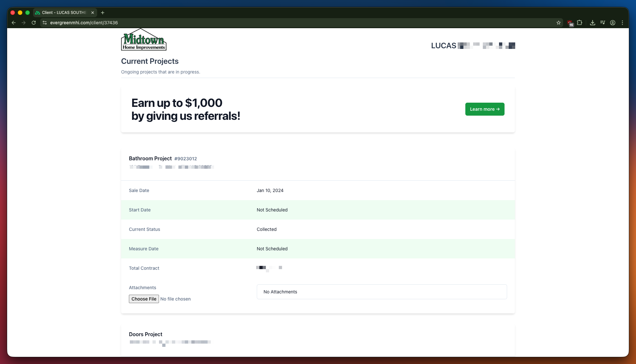Open the browser Extensions puzzle icon
636x364 pixels.
click(580, 23)
